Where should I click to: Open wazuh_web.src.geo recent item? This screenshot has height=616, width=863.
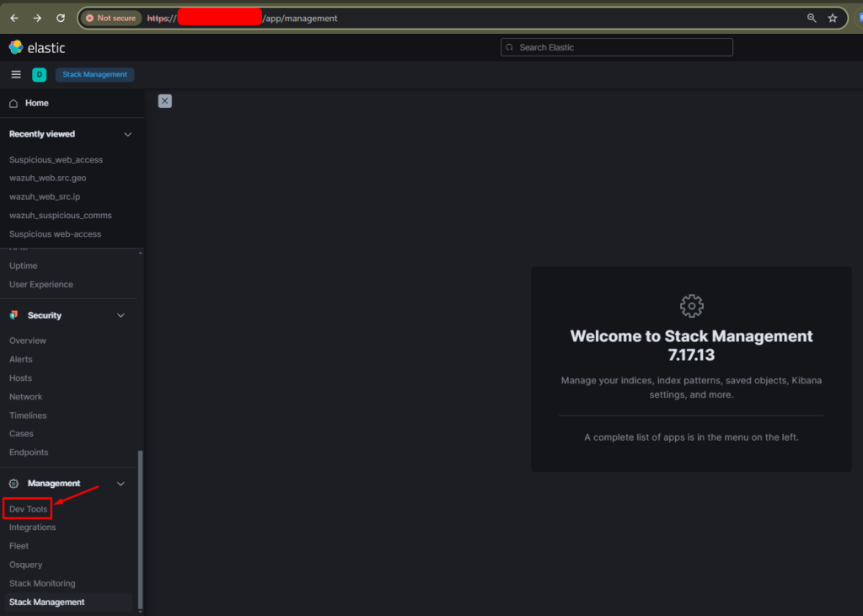click(47, 178)
